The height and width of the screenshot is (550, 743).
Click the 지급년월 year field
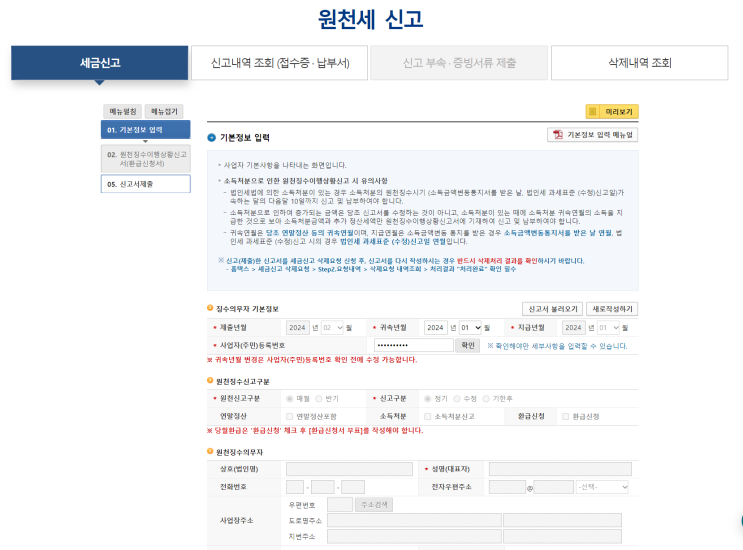click(573, 327)
